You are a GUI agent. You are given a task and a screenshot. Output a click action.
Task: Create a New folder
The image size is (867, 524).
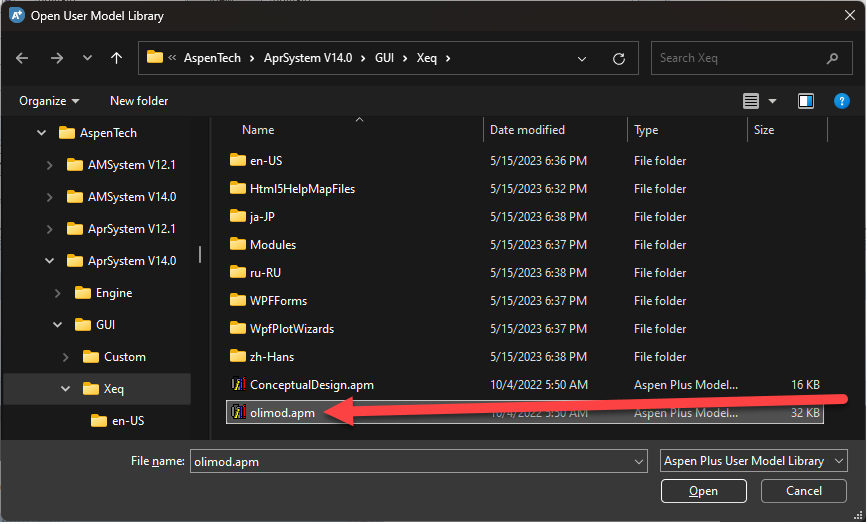[x=139, y=101]
